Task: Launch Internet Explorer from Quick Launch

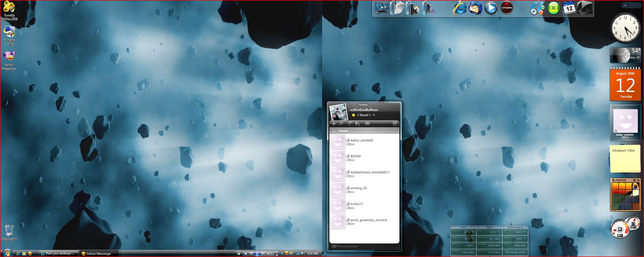Action: point(18,253)
